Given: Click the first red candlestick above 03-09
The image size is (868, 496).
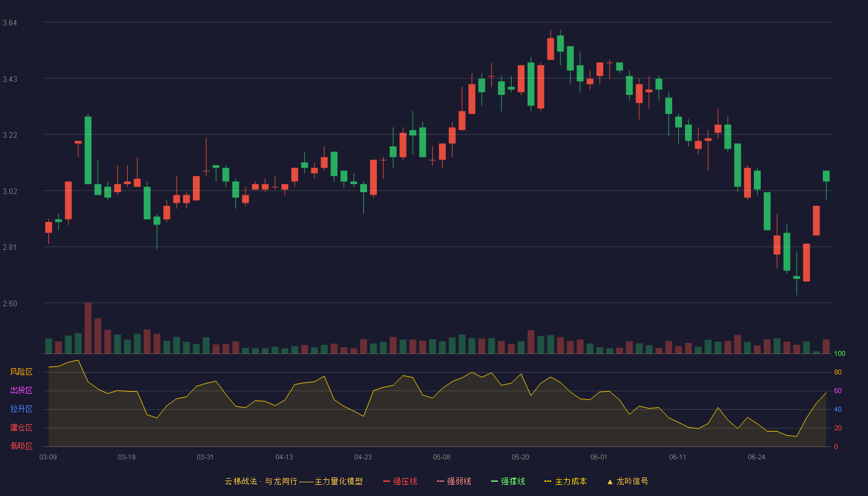Looking at the screenshot, I should tap(48, 228).
